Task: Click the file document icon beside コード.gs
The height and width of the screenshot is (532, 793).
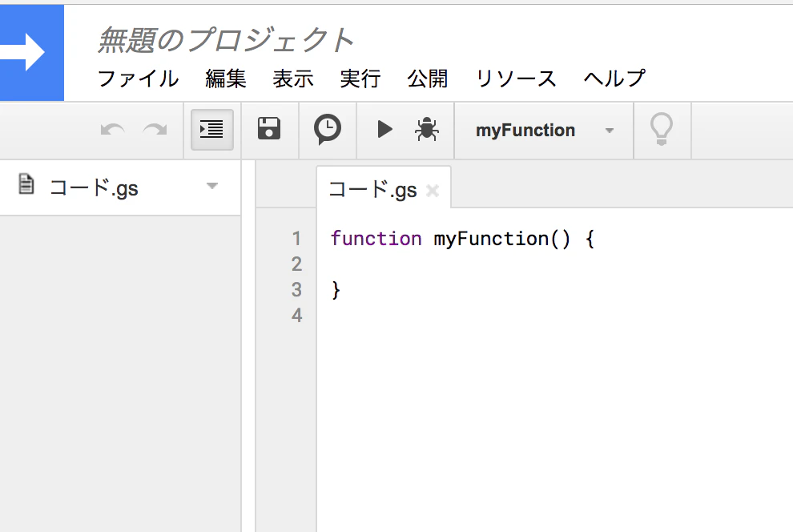Action: 26,183
